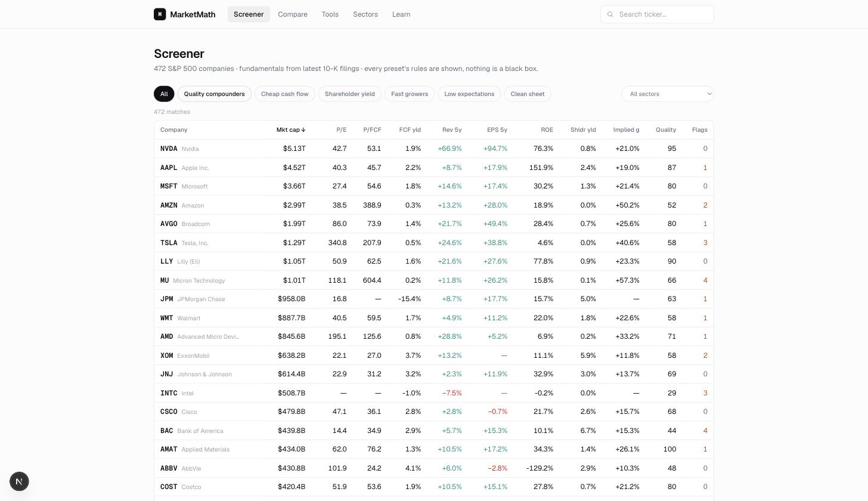Click JPM FCF yield -15.4%

[410, 299]
